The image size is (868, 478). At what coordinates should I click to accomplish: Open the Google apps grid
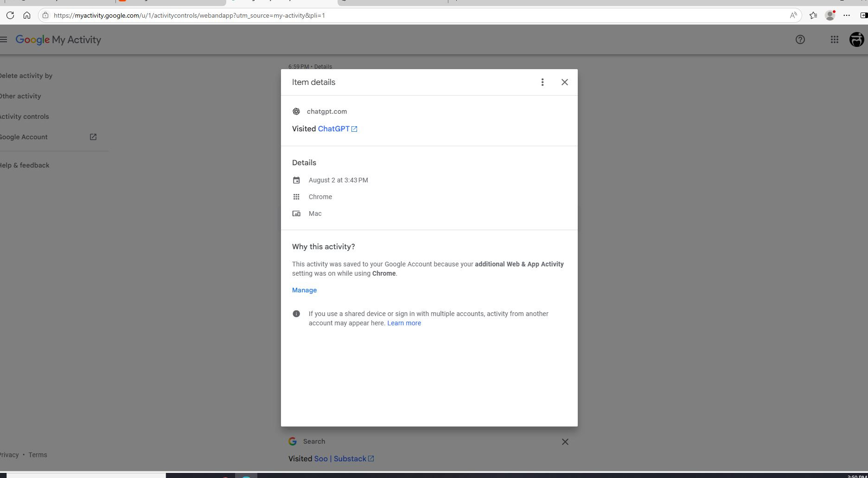click(x=834, y=39)
